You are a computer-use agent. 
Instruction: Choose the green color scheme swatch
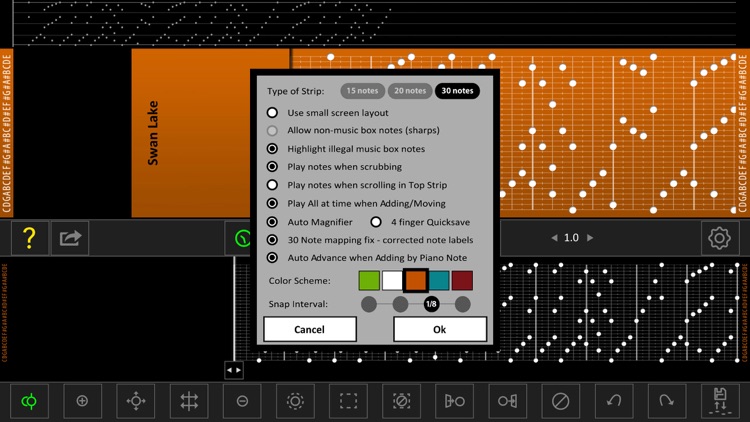(x=369, y=281)
